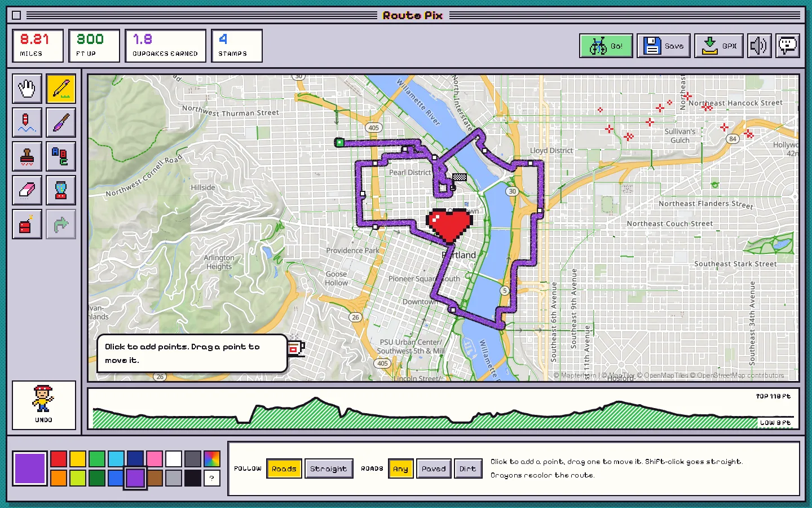Set Follow mode to Straight
This screenshot has height=508, width=812.
point(329,468)
